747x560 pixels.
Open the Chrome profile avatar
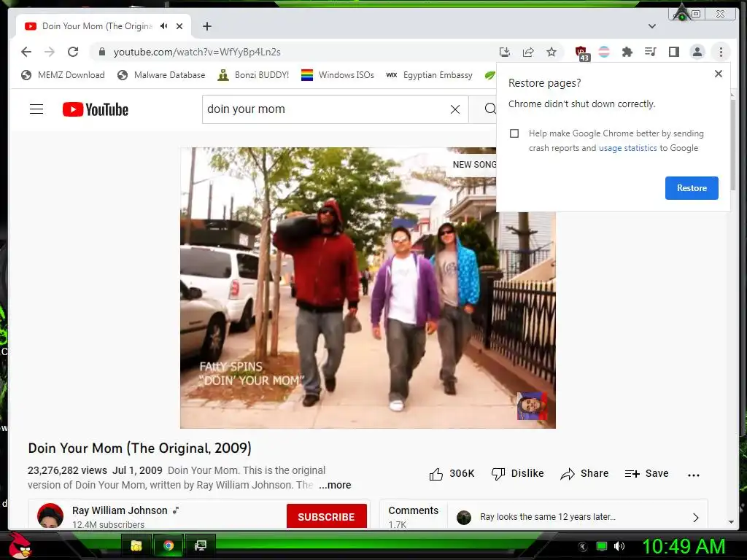[x=697, y=52]
